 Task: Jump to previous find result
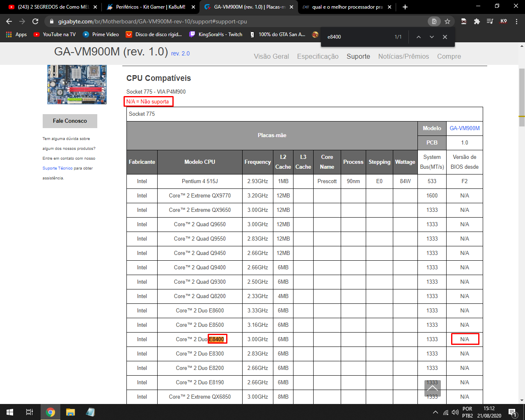click(x=419, y=37)
